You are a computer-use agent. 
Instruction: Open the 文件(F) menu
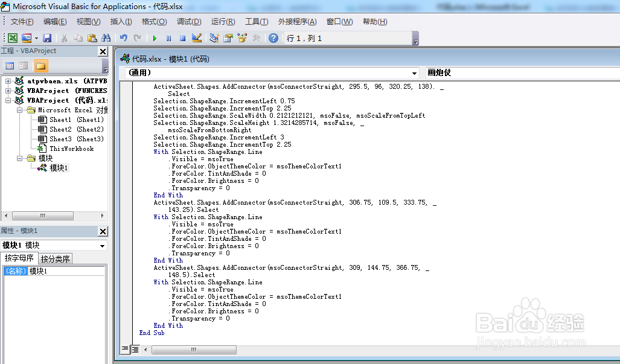[x=22, y=22]
